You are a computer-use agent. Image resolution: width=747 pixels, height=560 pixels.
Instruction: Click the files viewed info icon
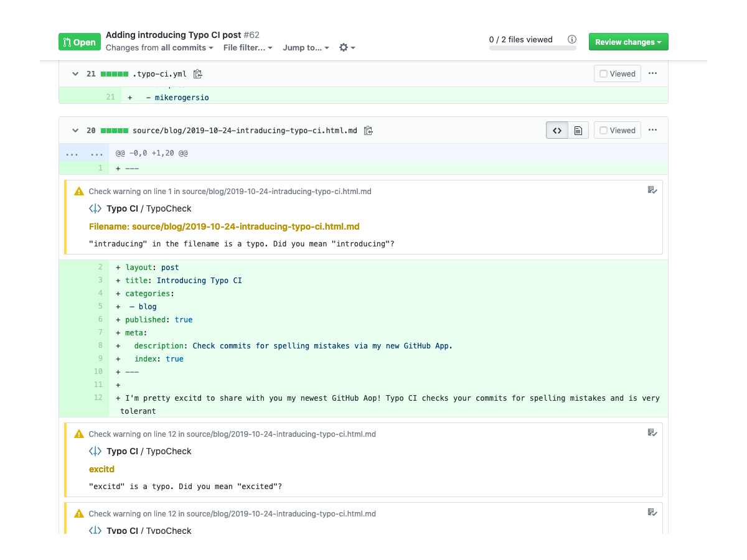point(572,40)
